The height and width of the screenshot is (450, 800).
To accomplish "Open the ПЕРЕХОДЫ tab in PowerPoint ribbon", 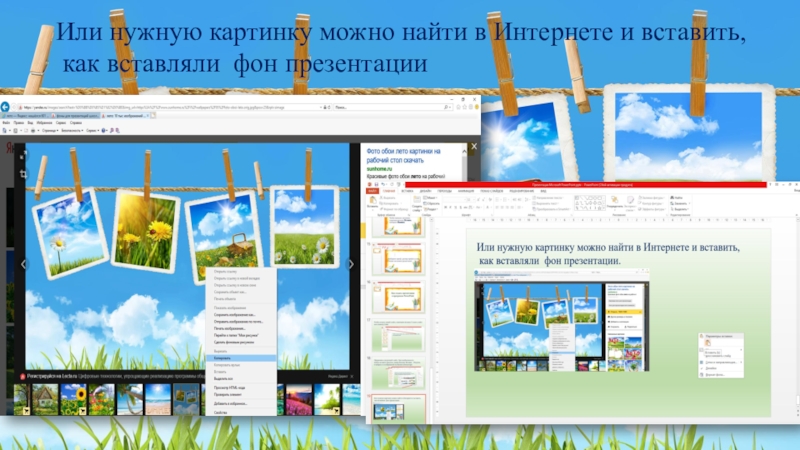I will [444, 191].
